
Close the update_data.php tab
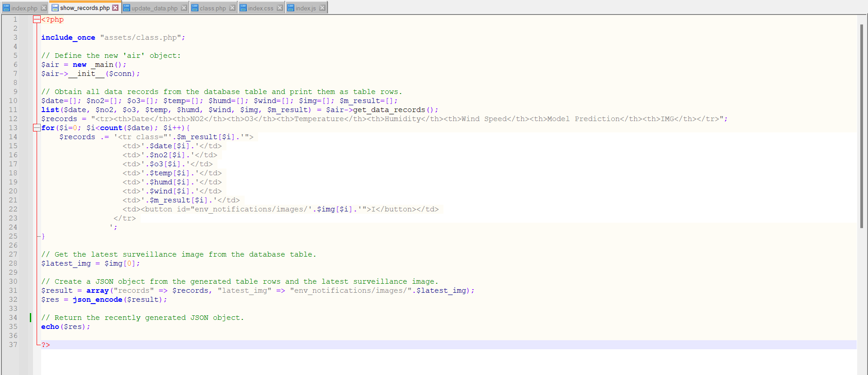click(184, 8)
